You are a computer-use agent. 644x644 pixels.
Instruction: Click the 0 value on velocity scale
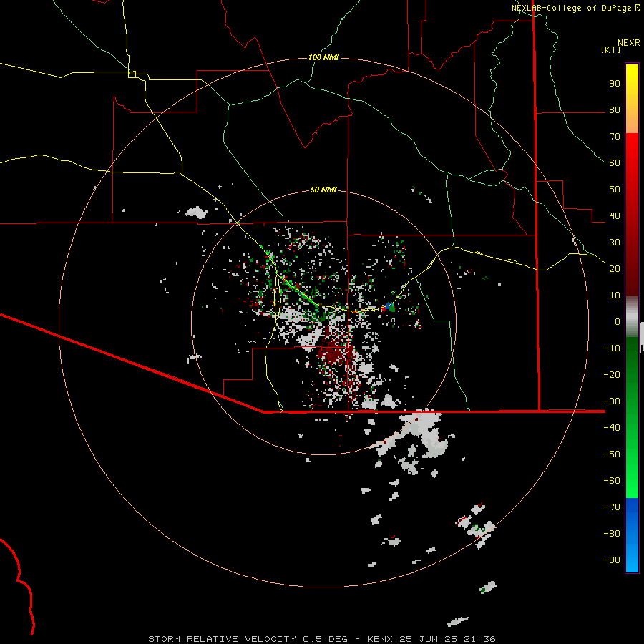tap(618, 322)
